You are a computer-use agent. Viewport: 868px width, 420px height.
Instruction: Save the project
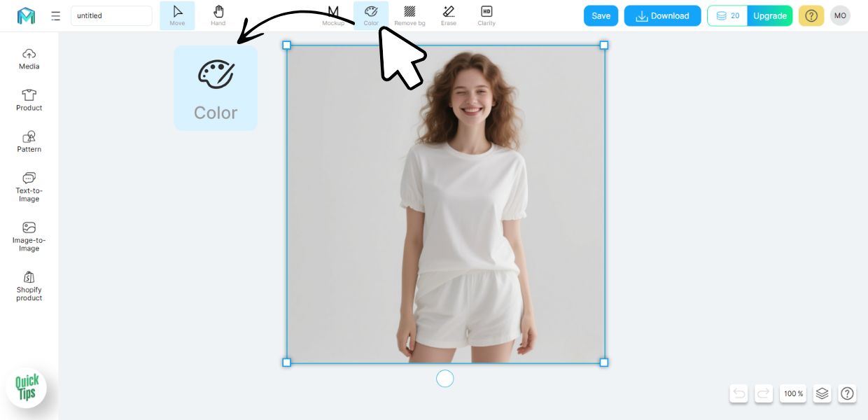click(601, 15)
